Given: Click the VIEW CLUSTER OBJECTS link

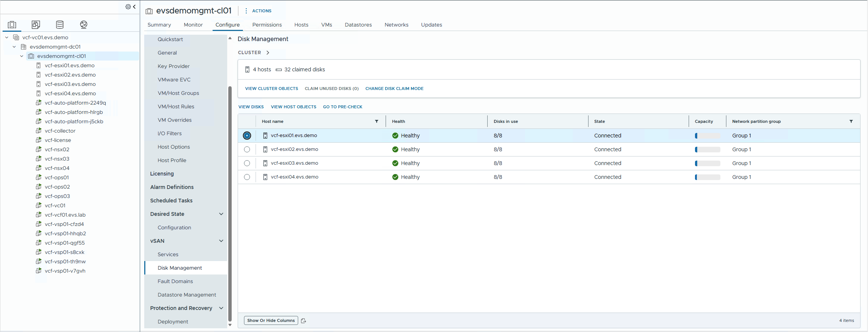Looking at the screenshot, I should point(272,89).
